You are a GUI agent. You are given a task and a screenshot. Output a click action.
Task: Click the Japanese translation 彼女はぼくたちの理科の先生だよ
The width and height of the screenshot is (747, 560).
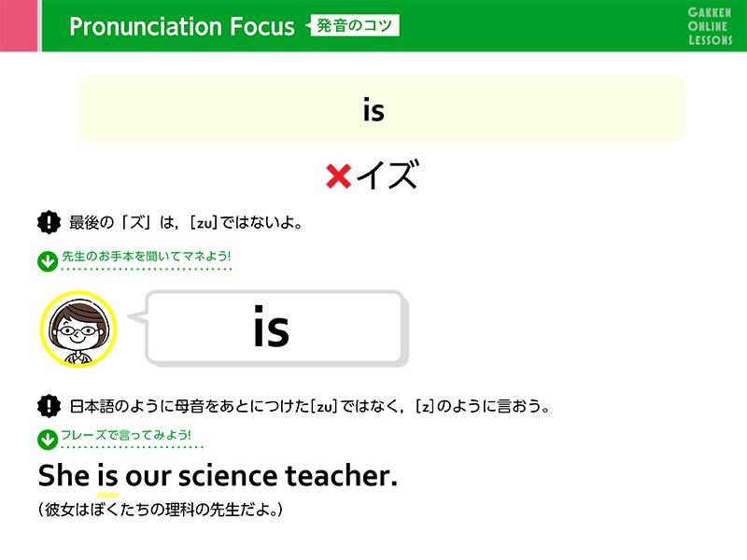point(161,510)
